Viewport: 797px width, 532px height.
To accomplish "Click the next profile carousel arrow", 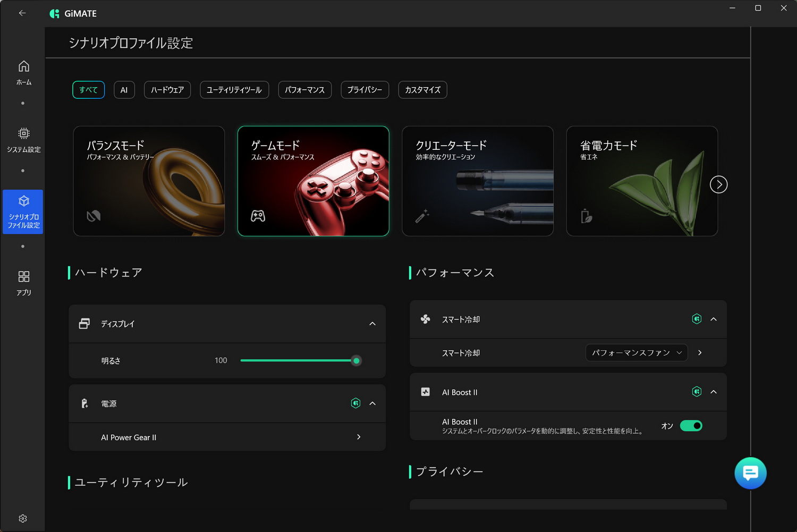I will point(718,184).
